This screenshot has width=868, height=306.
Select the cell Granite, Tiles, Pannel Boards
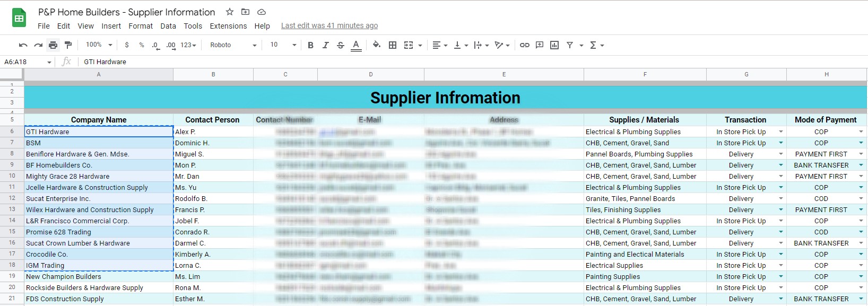(x=645, y=198)
